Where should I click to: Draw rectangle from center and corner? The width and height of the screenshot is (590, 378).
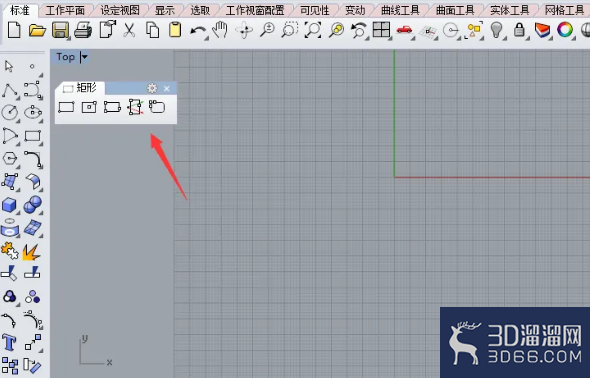(89, 107)
